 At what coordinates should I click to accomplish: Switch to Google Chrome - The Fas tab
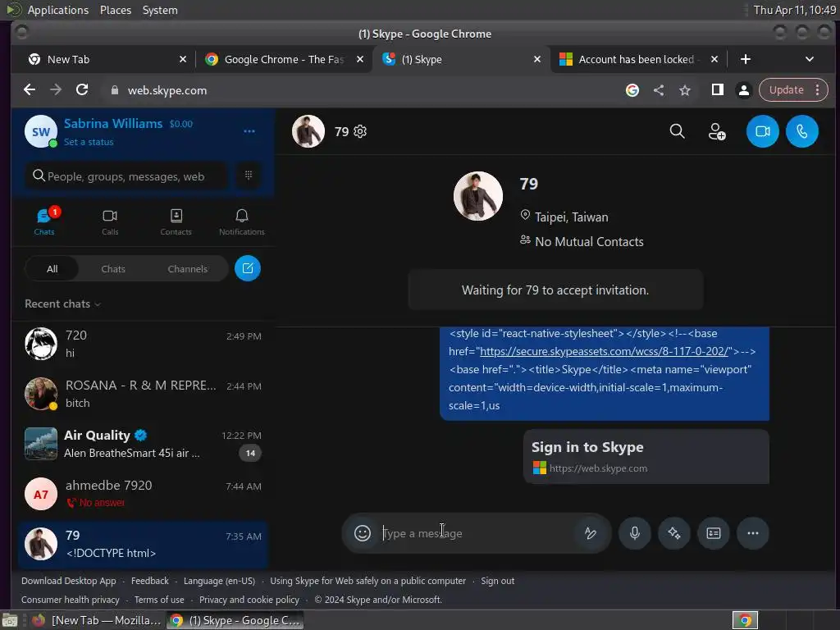tap(284, 59)
